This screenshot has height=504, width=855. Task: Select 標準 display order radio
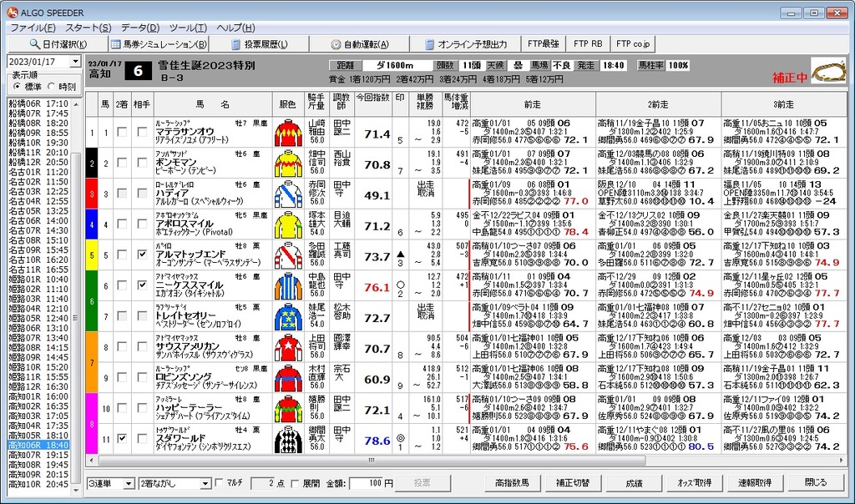[x=17, y=87]
